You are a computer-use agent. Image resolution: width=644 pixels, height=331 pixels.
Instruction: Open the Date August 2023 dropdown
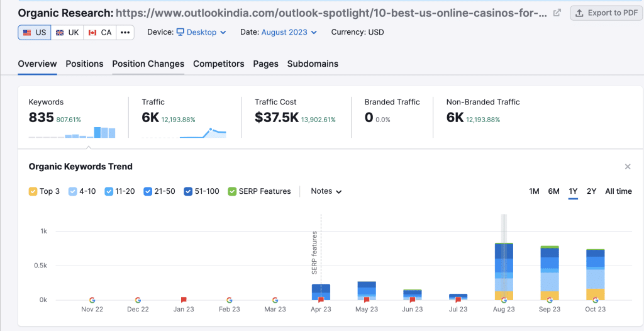(289, 32)
